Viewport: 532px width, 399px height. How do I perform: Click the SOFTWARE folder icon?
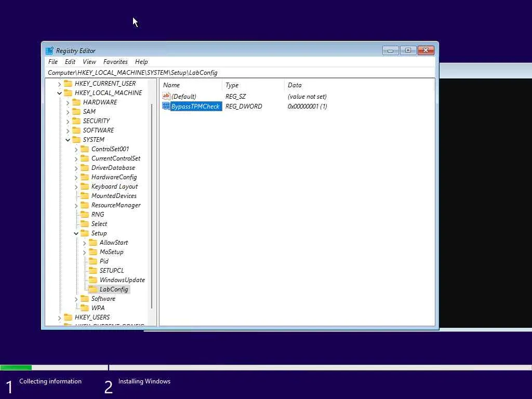[x=77, y=130]
